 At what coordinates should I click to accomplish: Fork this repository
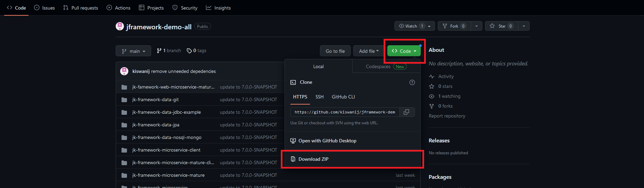point(454,26)
